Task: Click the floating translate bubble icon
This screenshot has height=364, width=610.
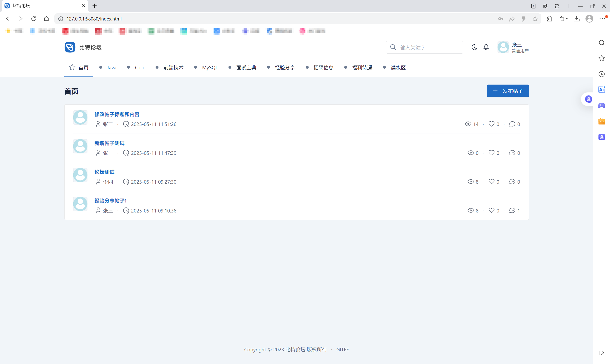Action: [x=588, y=99]
